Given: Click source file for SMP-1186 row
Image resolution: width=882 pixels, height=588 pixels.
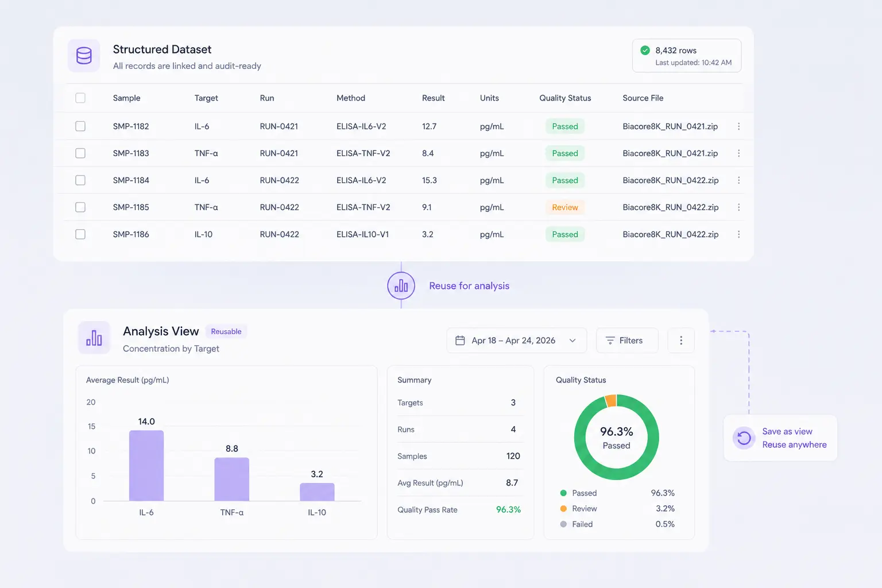Looking at the screenshot, I should [x=670, y=234].
